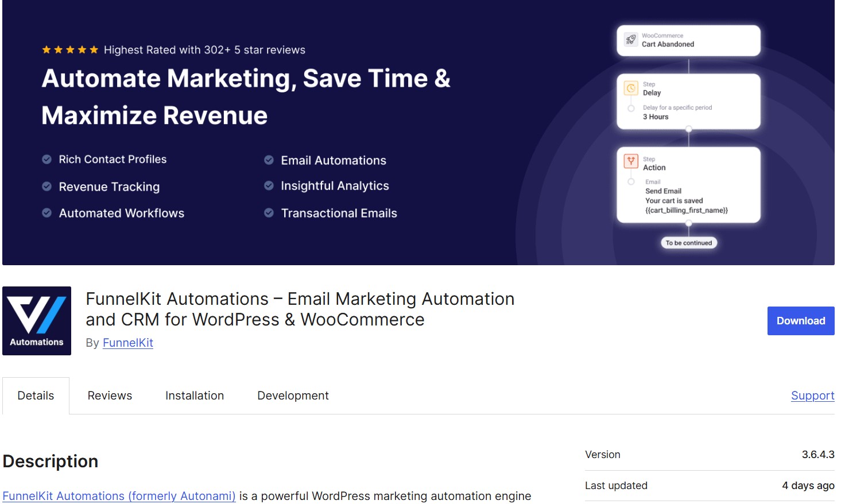Open the Support link
This screenshot has width=841, height=504.
pyautogui.click(x=812, y=396)
